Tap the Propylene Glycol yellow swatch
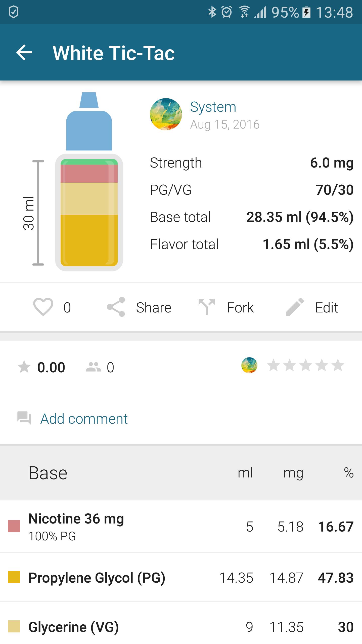The image size is (362, 644). 14,578
